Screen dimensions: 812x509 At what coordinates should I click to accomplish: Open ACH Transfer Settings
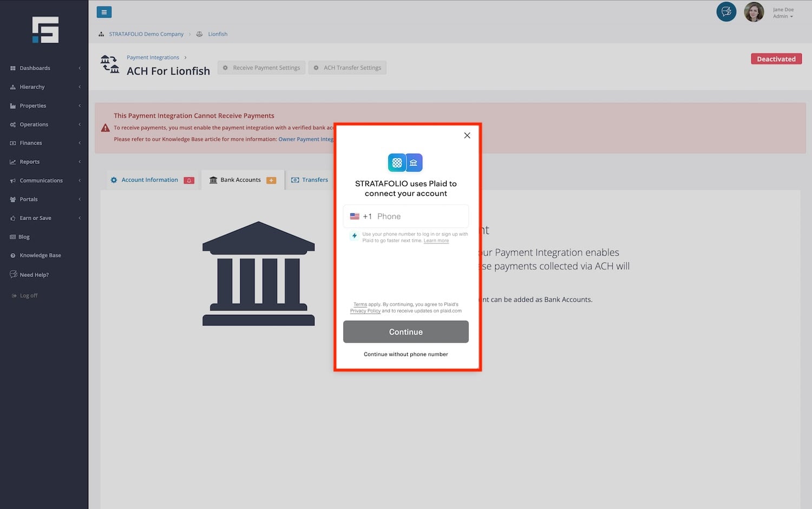pos(347,68)
